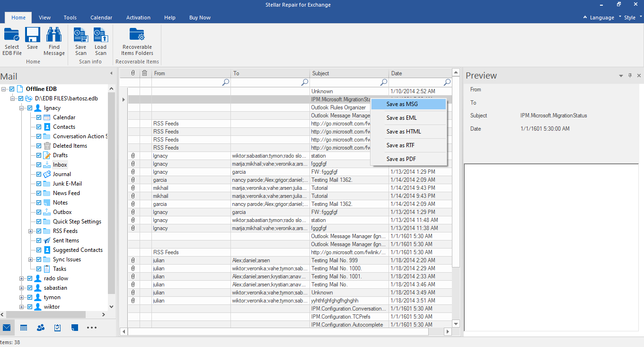Toggle the Ignacy mailbox checkbox
This screenshot has height=347, width=644.
click(x=30, y=108)
